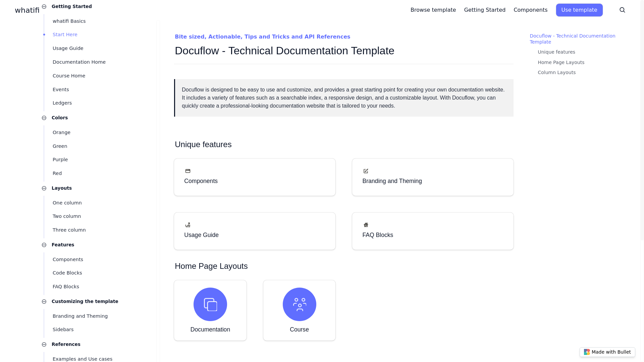Click the Components card icon

tap(188, 171)
